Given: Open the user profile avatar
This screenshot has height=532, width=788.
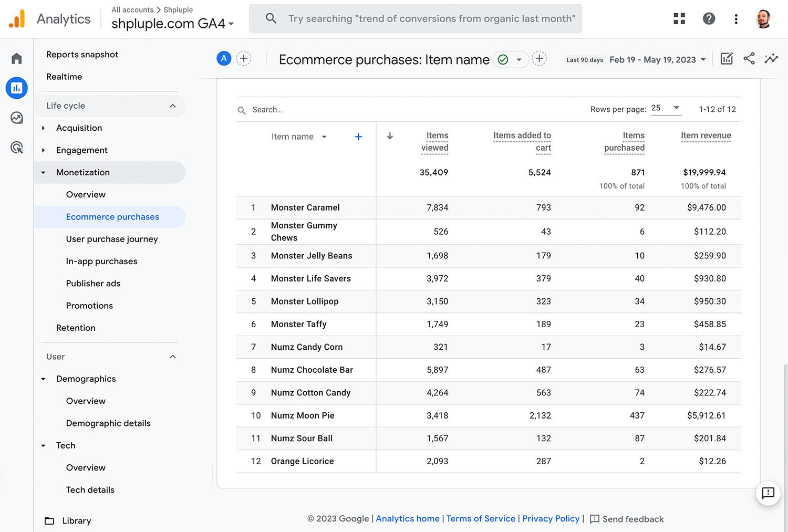Looking at the screenshot, I should [x=763, y=19].
